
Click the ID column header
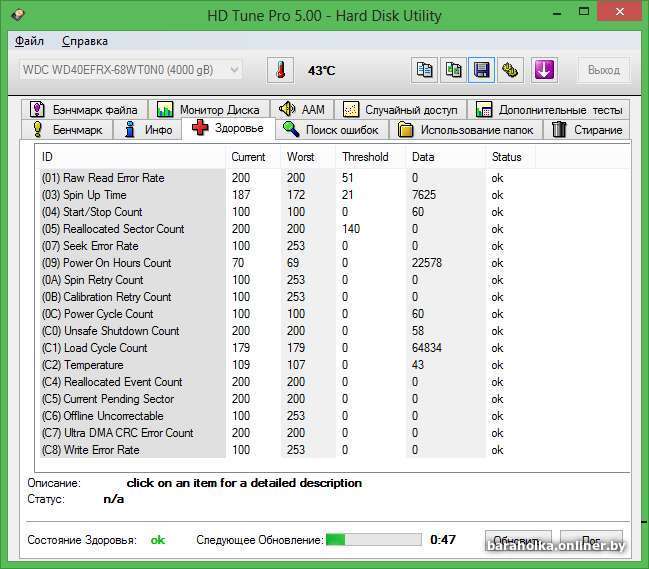132,157
